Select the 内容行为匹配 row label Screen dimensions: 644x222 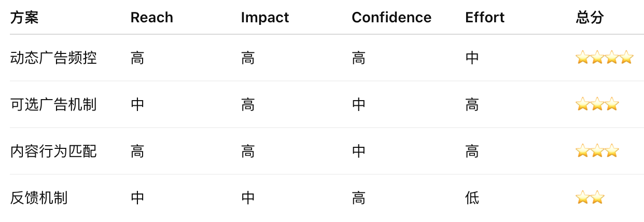coord(53,151)
